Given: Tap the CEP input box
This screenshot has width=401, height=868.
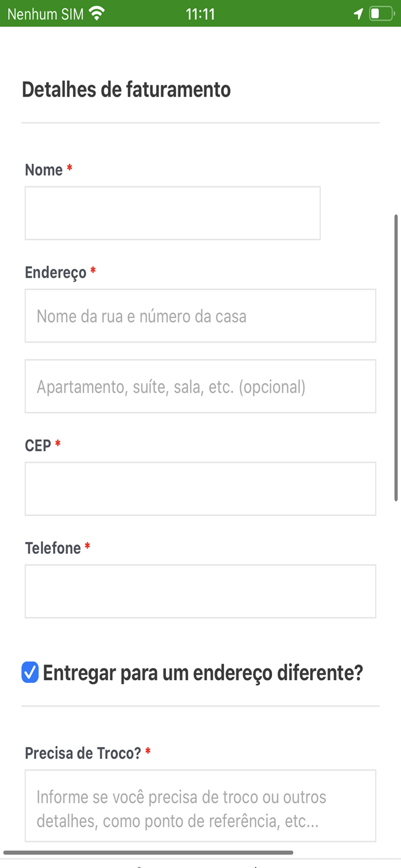Looking at the screenshot, I should point(200,488).
